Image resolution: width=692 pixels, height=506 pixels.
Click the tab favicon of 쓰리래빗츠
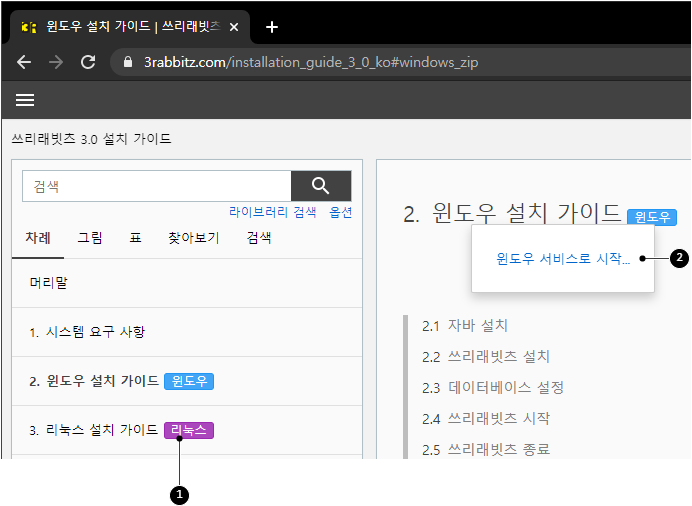pyautogui.click(x=29, y=27)
